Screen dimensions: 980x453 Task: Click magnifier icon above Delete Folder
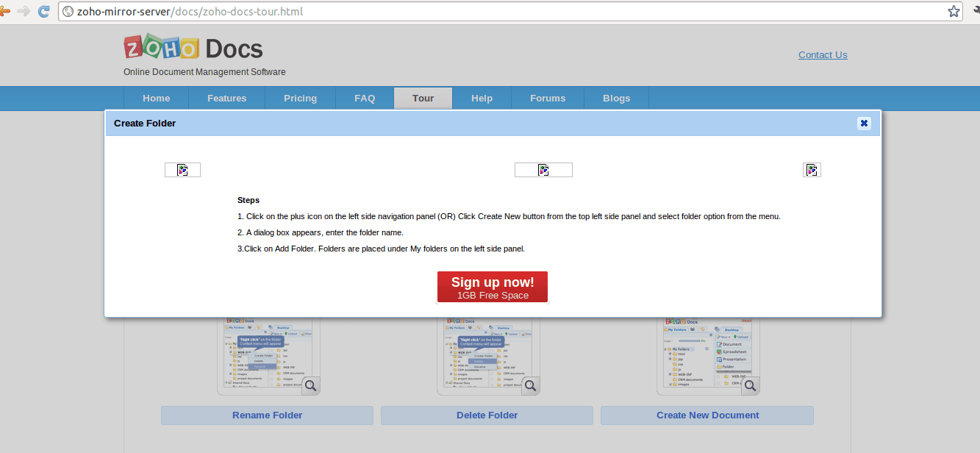pyautogui.click(x=531, y=385)
